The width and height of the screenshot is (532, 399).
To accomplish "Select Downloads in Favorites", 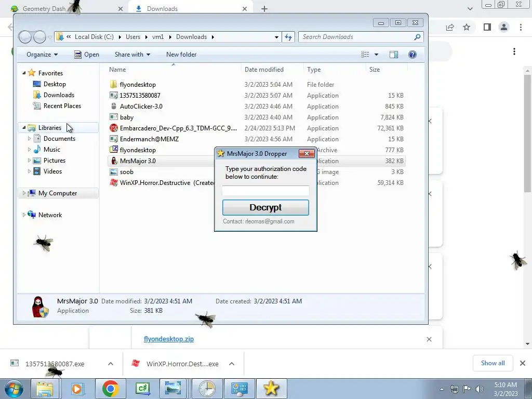I will pos(58,95).
